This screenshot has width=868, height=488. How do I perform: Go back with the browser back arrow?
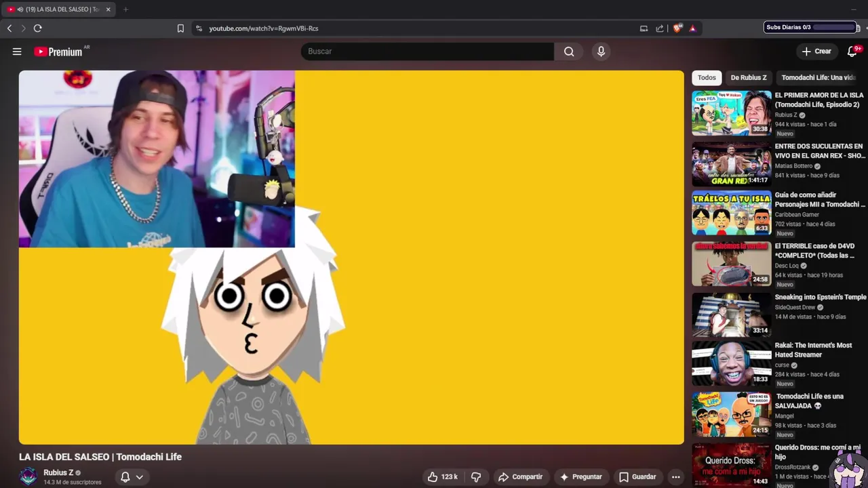click(x=9, y=28)
